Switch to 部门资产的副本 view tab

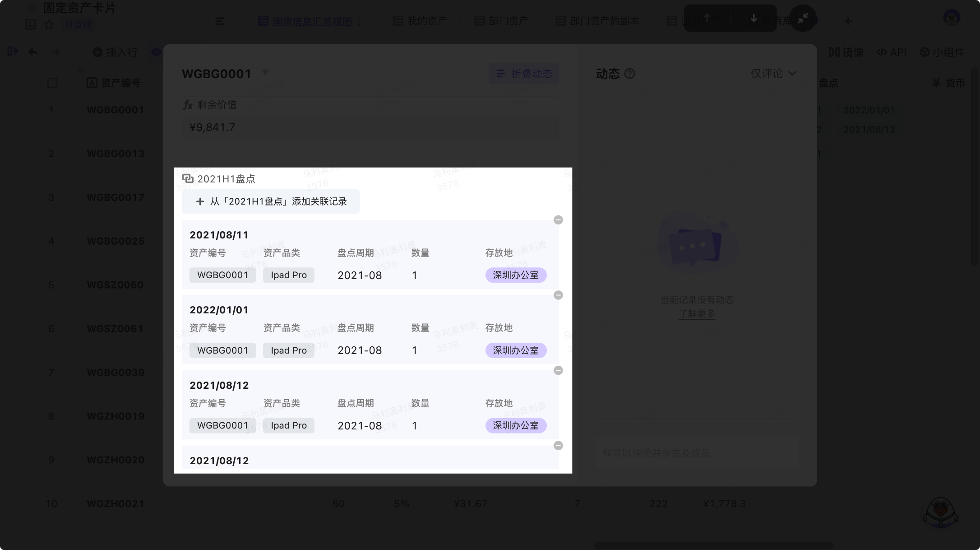[x=598, y=21]
